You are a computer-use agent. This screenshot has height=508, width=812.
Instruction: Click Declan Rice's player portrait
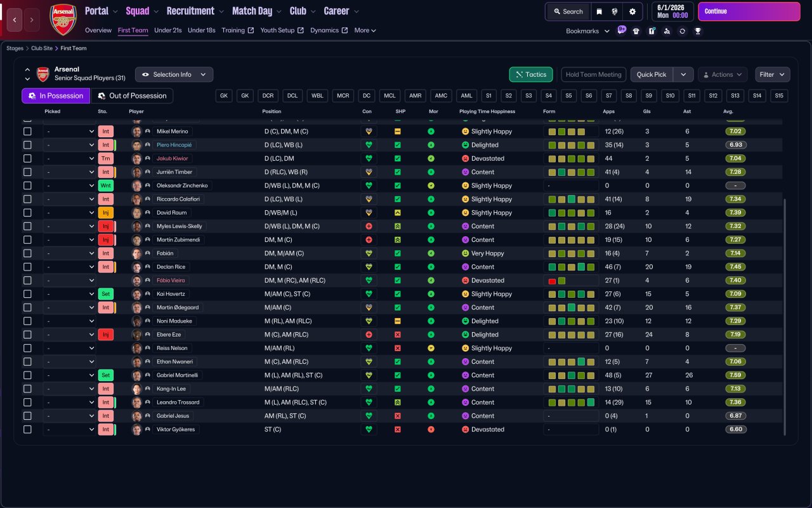pyautogui.click(x=136, y=267)
